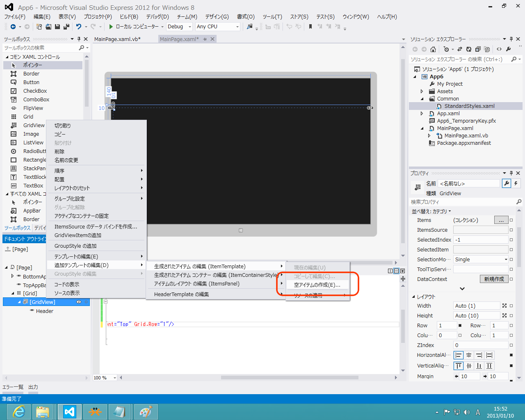The height and width of the screenshot is (420, 525).
Task: Set VerticalAlignment to Bottom
Action: click(x=479, y=366)
